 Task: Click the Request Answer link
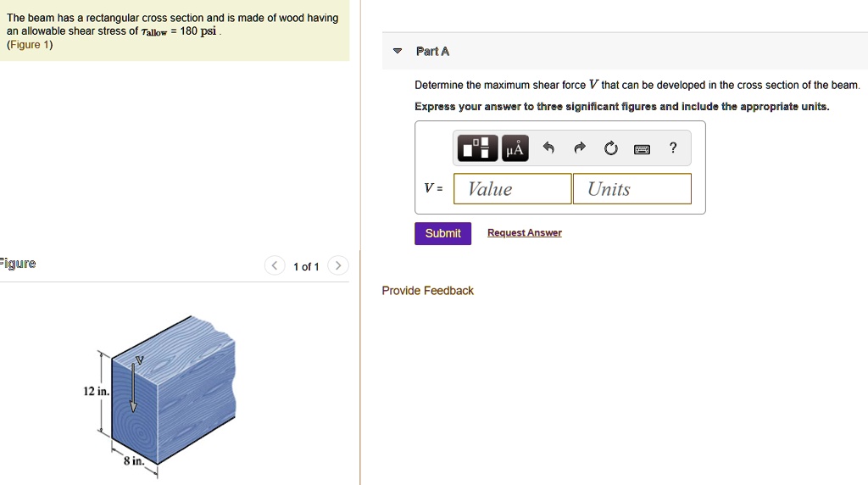coord(524,233)
